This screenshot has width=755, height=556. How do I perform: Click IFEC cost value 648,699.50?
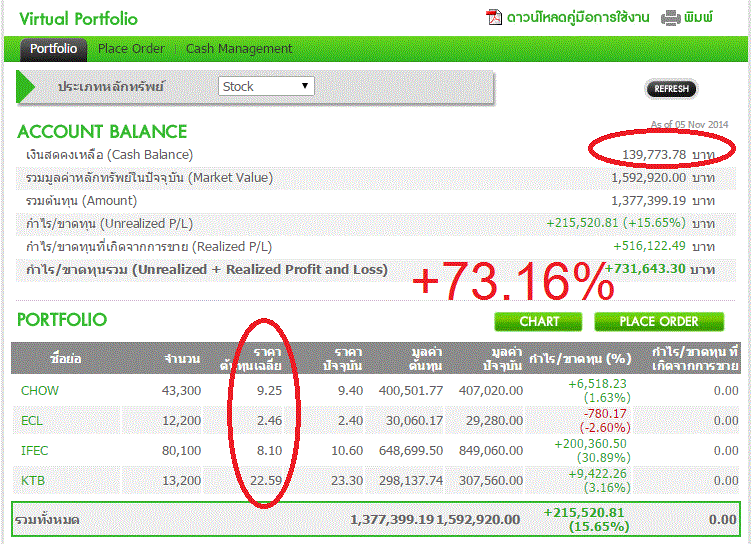pos(411,451)
